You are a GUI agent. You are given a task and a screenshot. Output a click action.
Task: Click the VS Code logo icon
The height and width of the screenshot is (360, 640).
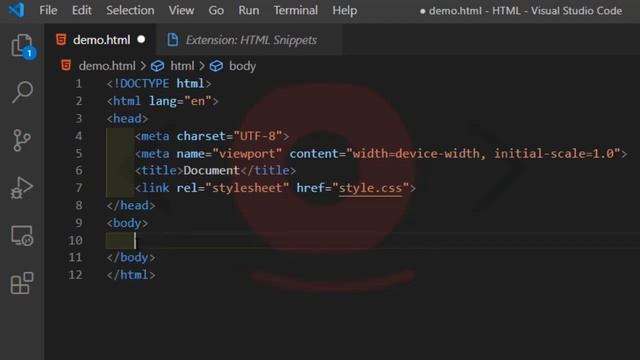coord(16,10)
